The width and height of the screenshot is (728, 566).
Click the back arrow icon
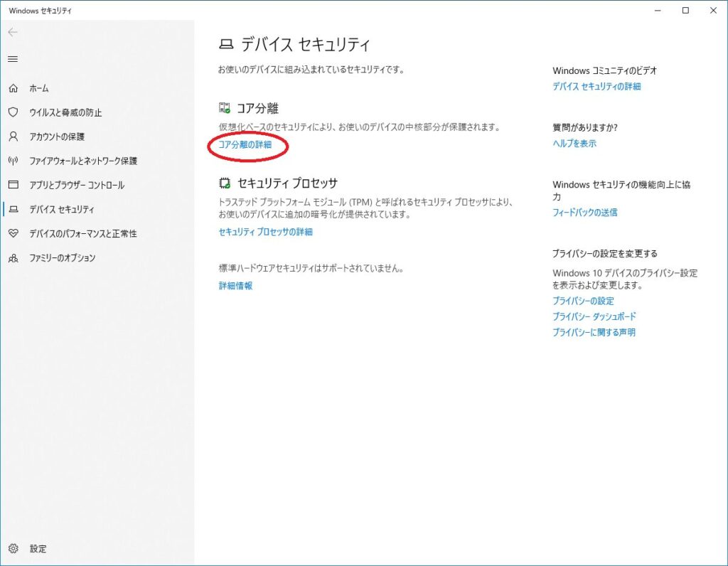coord(13,32)
